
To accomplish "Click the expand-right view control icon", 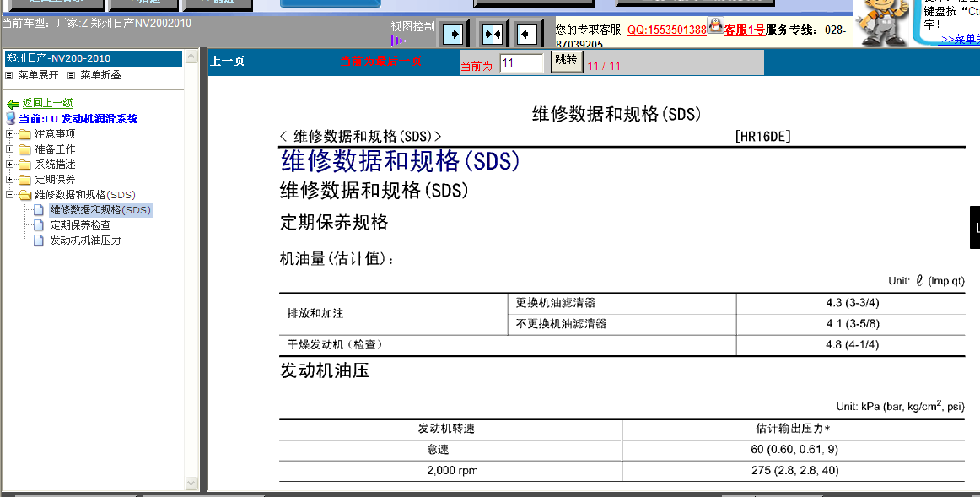I will pyautogui.click(x=453, y=34).
